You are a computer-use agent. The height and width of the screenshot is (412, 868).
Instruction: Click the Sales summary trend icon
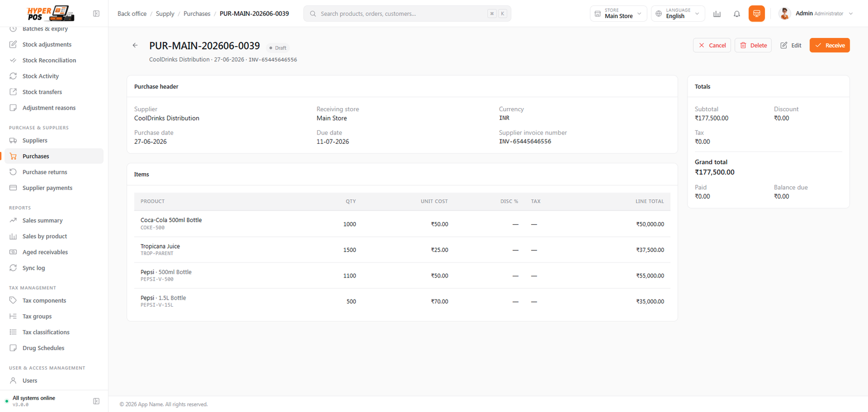click(13, 220)
